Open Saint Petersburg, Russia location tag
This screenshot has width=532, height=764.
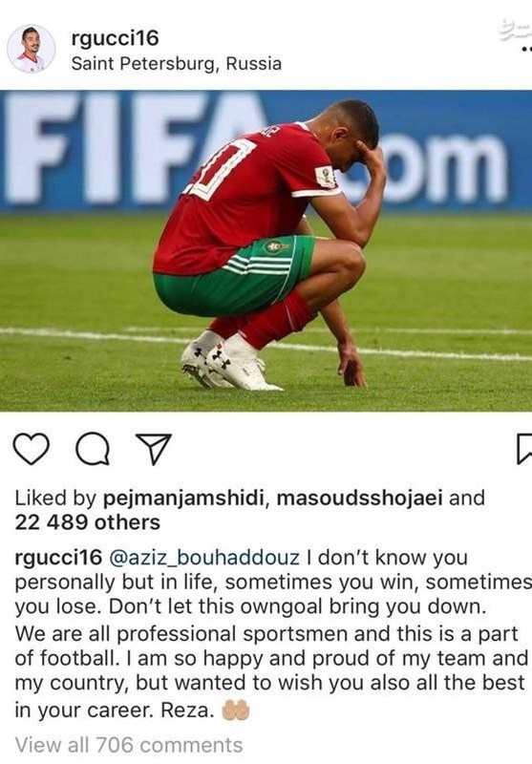click(177, 64)
